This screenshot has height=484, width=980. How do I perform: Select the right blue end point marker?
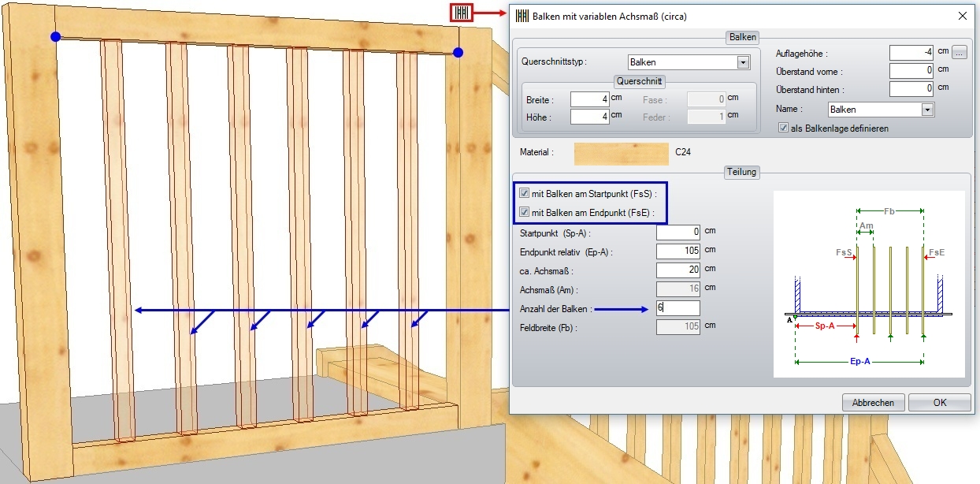[x=458, y=52]
